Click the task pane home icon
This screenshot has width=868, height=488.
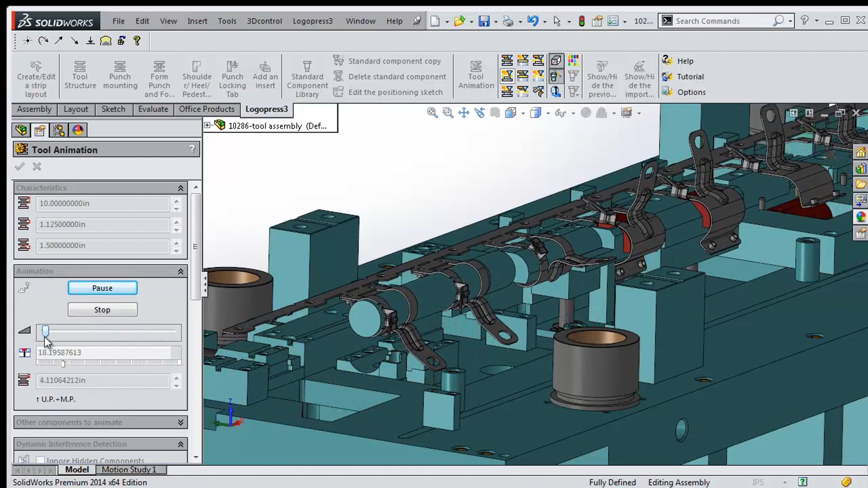click(x=861, y=152)
